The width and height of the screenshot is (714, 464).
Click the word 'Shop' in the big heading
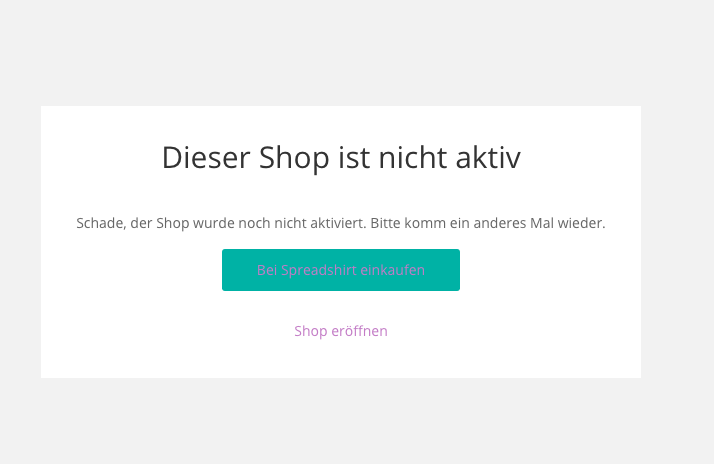[294, 158]
